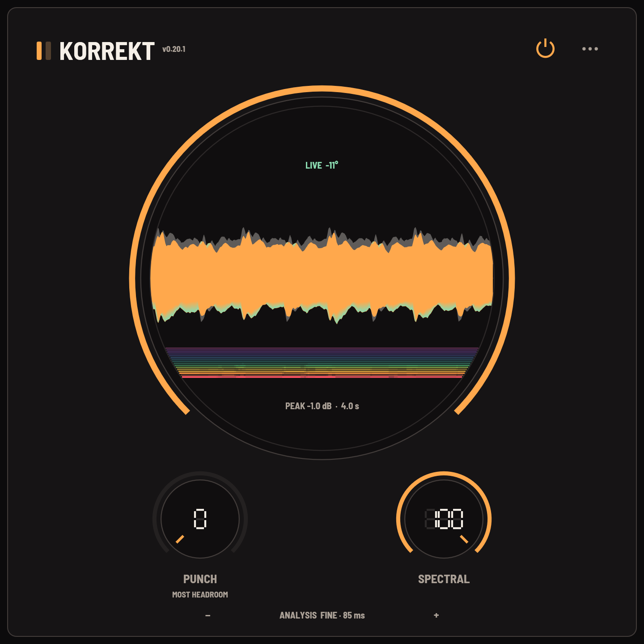Click the SPECTRAL label
The image size is (644, 644).
[444, 579]
